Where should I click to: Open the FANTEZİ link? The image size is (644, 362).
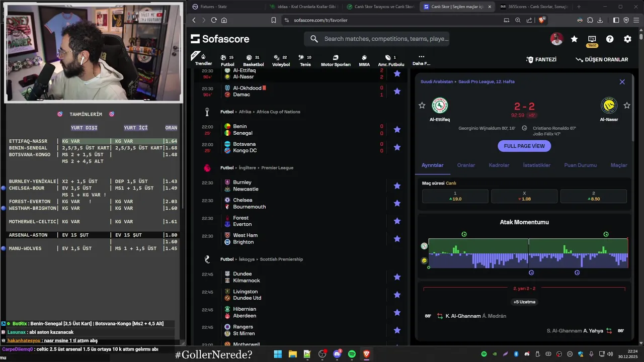(541, 59)
